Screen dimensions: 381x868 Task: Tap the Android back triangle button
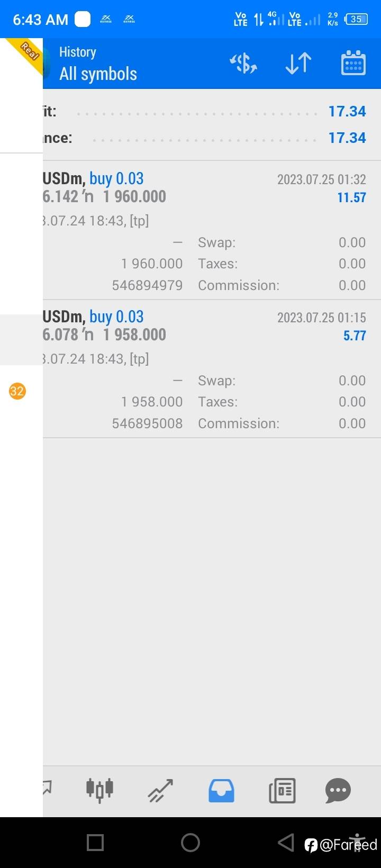tap(286, 842)
